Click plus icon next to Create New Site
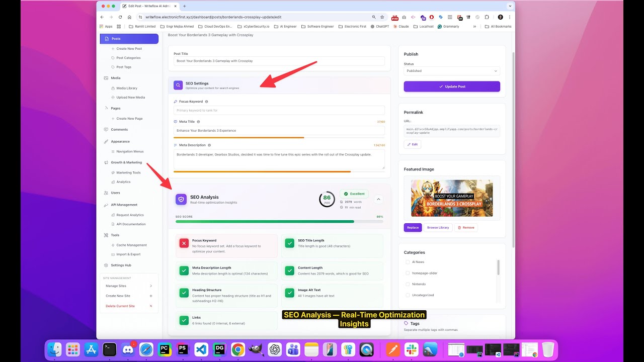The image size is (644, 362). (151, 296)
